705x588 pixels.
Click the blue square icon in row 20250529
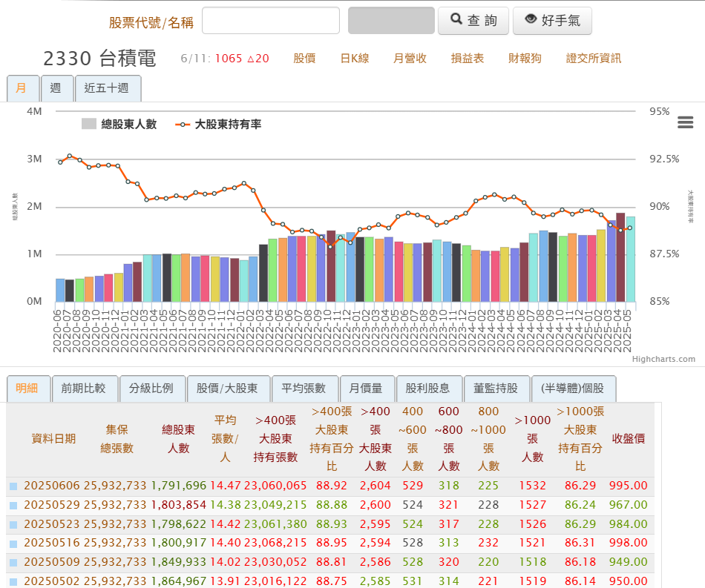click(x=13, y=506)
